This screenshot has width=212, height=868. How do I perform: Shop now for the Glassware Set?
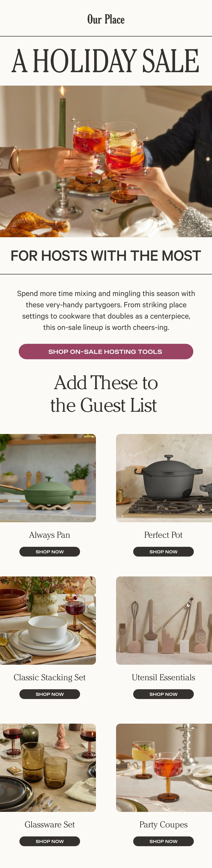pos(49,841)
